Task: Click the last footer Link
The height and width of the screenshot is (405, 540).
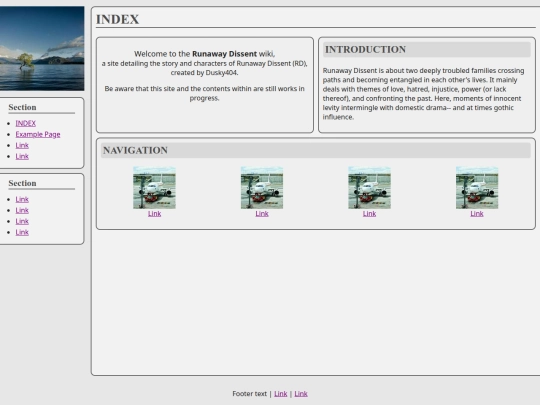Action: 301,394
